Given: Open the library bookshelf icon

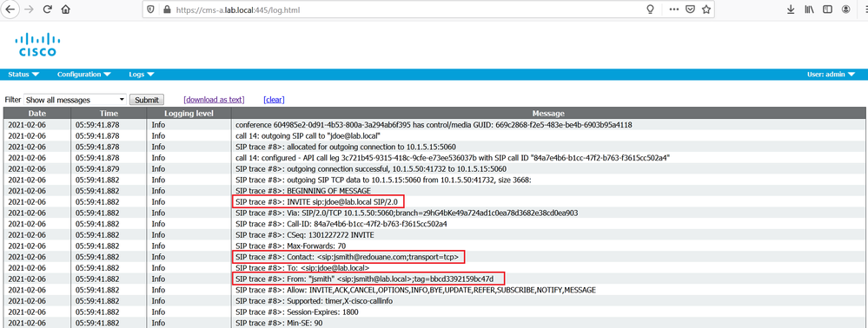Looking at the screenshot, I should point(809,10).
